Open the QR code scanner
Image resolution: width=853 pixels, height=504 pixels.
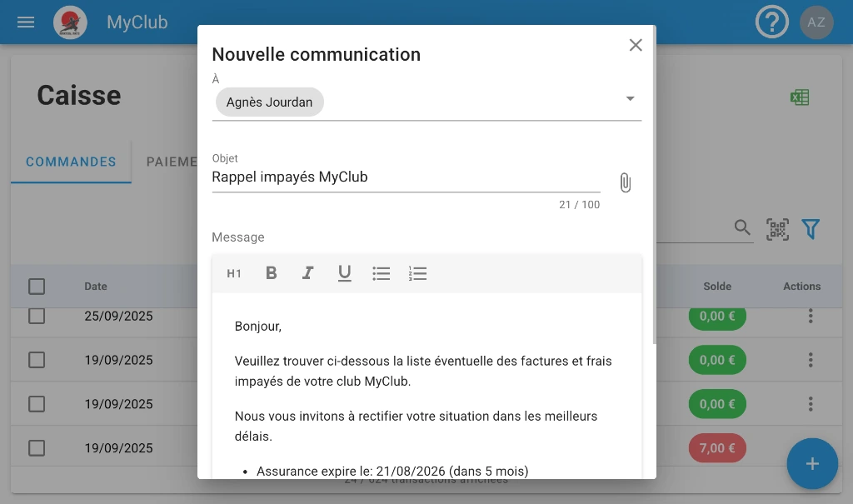[x=777, y=229]
